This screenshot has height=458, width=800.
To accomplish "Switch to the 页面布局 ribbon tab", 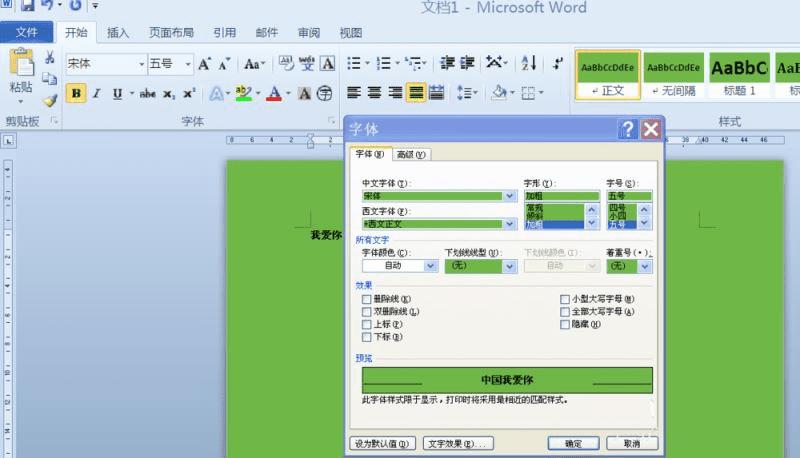I will [171, 33].
